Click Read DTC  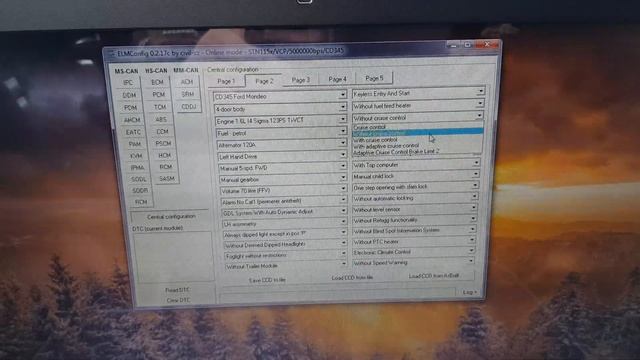pyautogui.click(x=177, y=290)
